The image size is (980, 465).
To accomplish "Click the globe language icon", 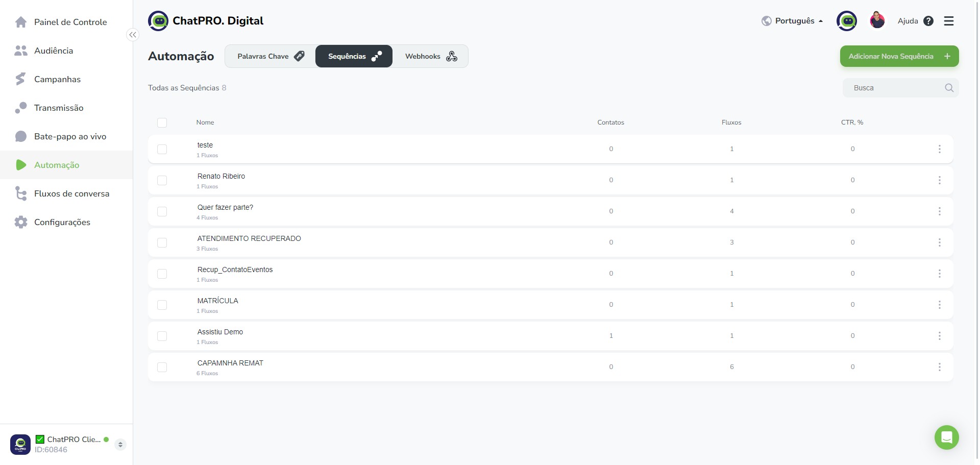I will point(766,21).
